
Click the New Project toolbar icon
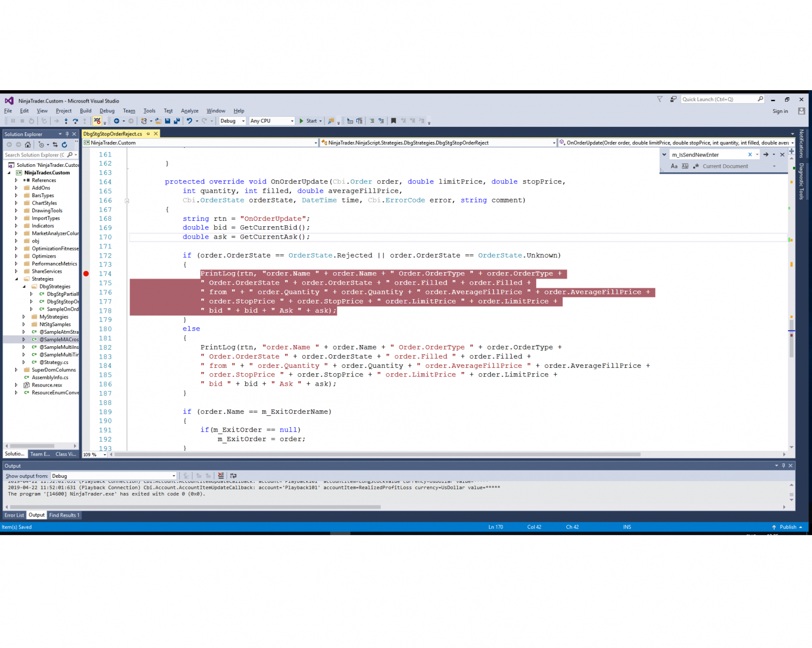tap(144, 121)
